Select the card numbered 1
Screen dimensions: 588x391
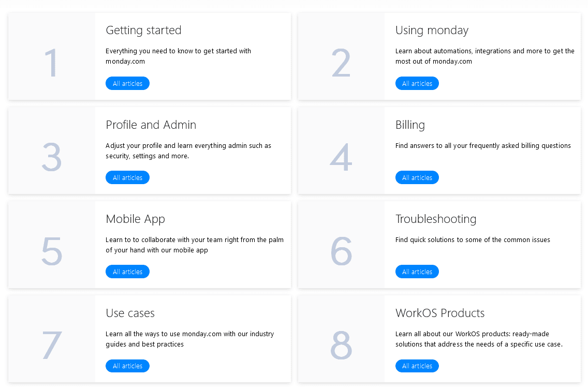point(51,63)
